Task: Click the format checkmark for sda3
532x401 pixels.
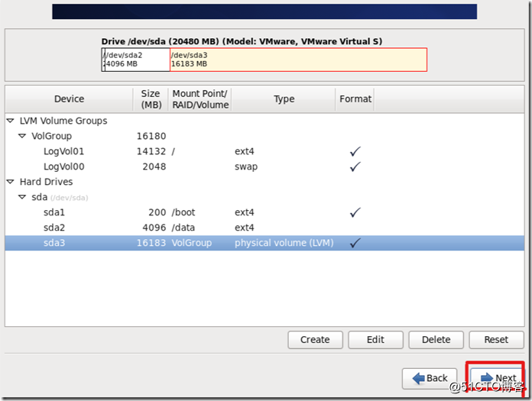Action: point(355,243)
